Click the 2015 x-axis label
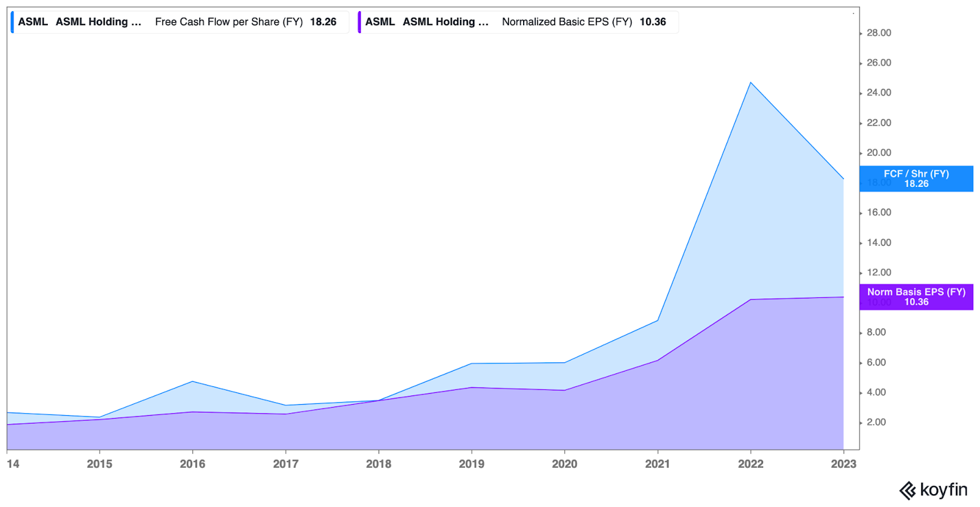 (x=99, y=464)
